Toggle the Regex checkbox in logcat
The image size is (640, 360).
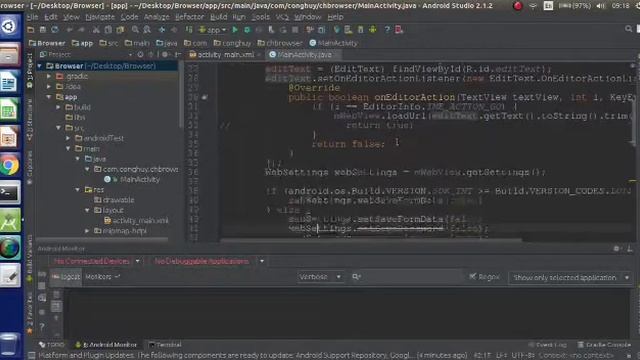point(473,277)
